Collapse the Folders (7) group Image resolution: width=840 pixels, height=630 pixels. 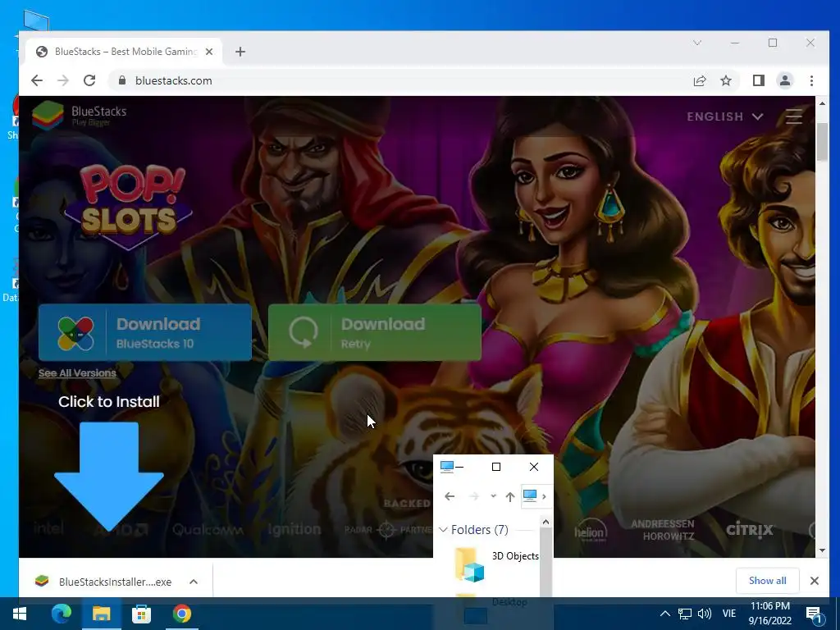pos(443,530)
